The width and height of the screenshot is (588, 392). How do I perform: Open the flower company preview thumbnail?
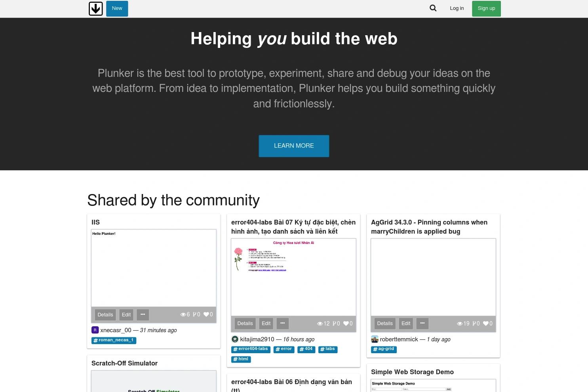tap(293, 277)
